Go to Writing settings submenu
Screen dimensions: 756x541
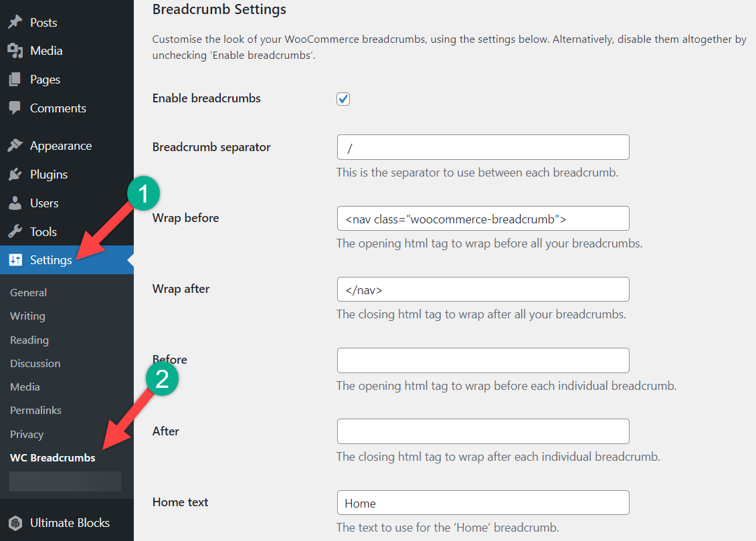(27, 316)
